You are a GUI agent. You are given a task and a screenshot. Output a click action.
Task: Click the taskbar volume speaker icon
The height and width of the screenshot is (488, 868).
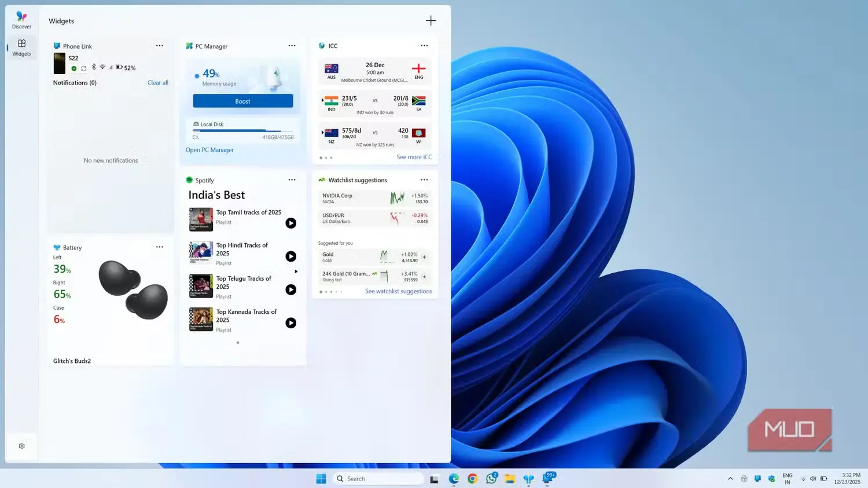coord(813,479)
